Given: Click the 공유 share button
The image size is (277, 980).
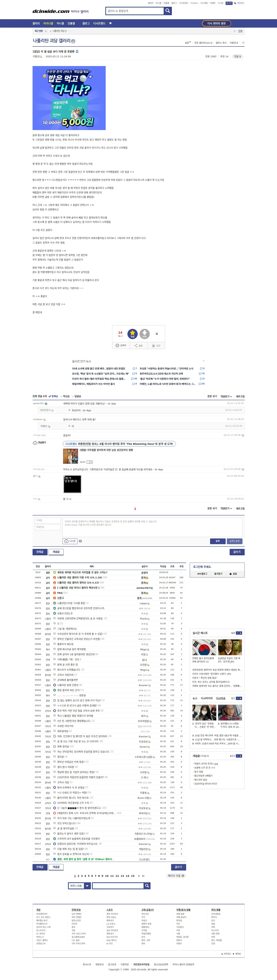Looking at the screenshot, I should click(139, 346).
